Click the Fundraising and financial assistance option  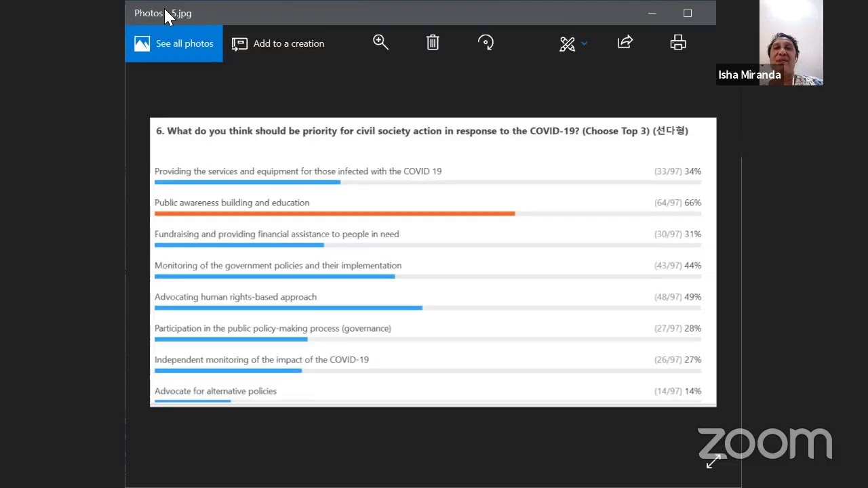click(x=277, y=234)
